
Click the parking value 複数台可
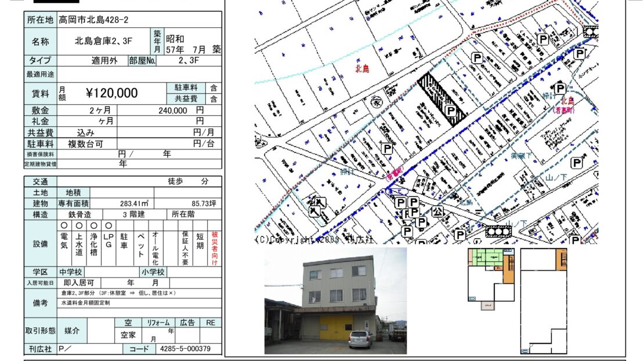click(85, 144)
